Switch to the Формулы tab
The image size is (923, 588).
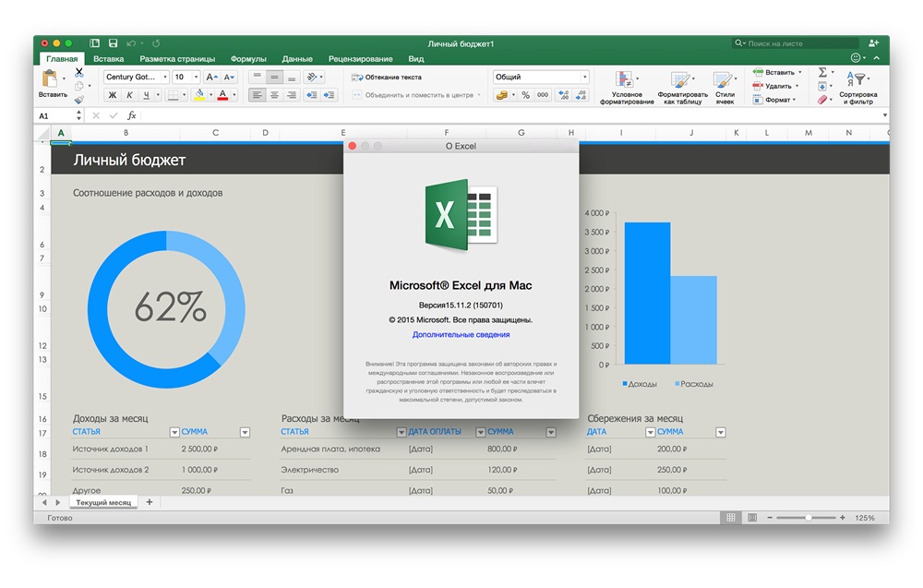(248, 59)
